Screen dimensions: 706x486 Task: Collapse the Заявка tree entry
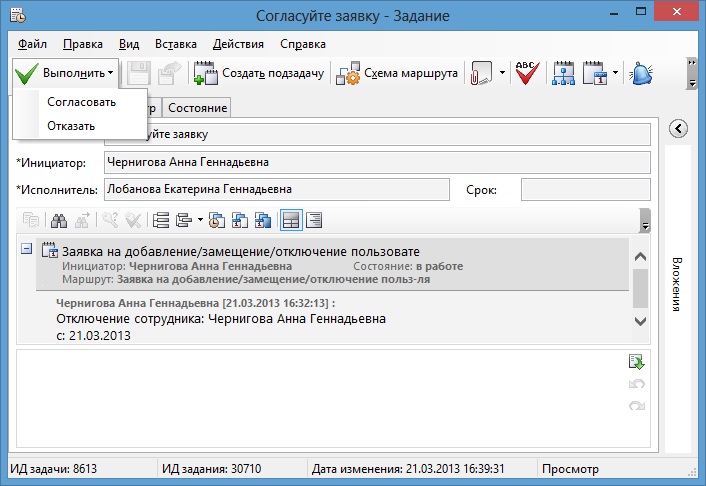coord(26,251)
